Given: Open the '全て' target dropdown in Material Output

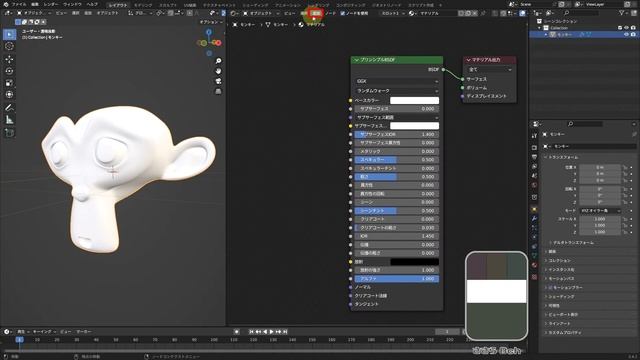Looking at the screenshot, I should tap(489, 69).
